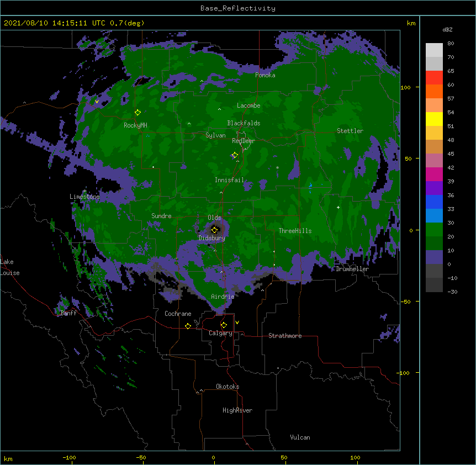Click the Lake Louise label
The width and height of the screenshot is (476, 465).
[10, 267]
